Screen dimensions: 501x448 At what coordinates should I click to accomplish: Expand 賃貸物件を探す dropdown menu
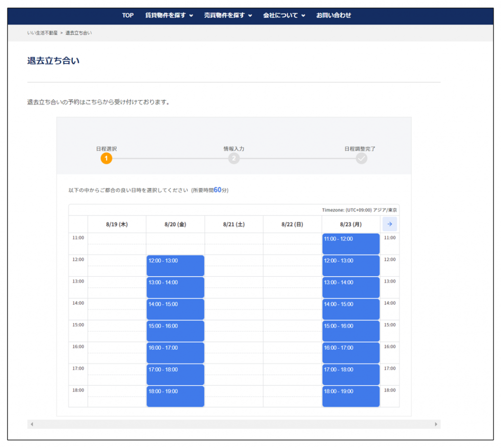pyautogui.click(x=169, y=15)
